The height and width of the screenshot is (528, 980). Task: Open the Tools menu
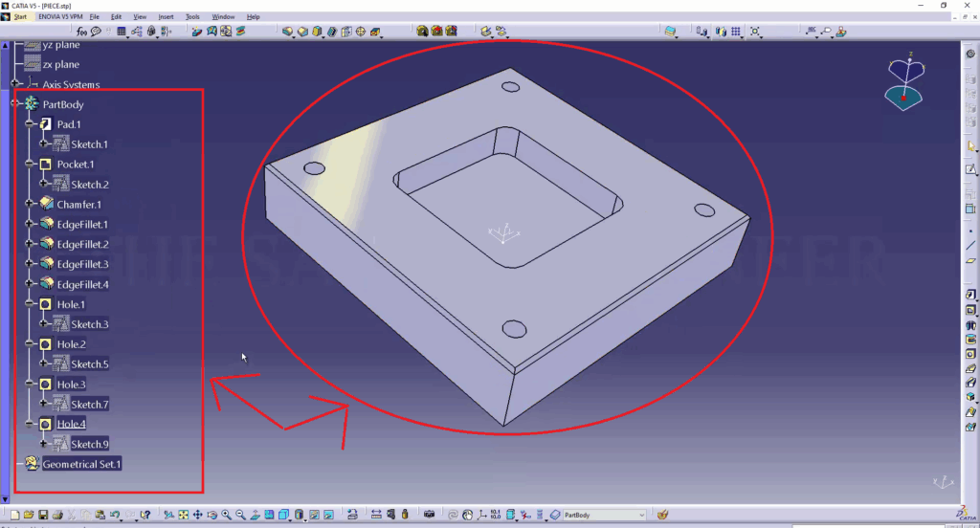click(x=192, y=17)
